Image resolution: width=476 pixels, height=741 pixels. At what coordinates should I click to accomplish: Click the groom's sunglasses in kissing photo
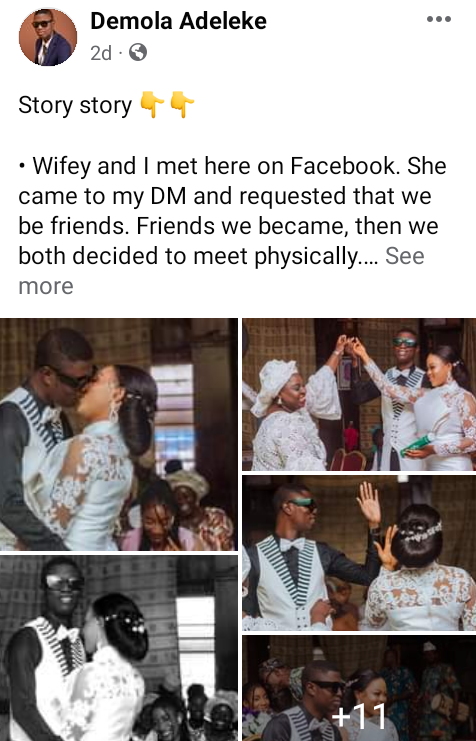73,377
